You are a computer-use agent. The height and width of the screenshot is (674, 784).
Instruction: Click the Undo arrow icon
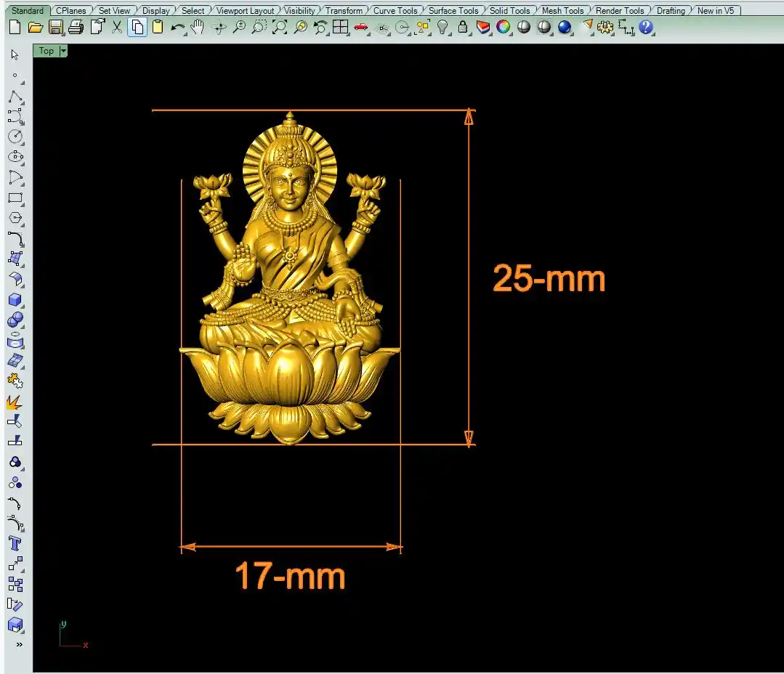(177, 28)
